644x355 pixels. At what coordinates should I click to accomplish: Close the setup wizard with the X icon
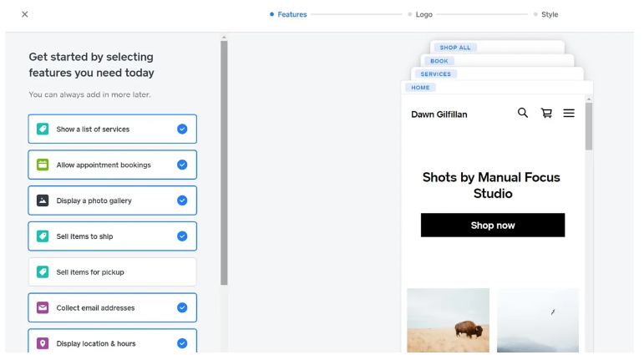point(25,14)
